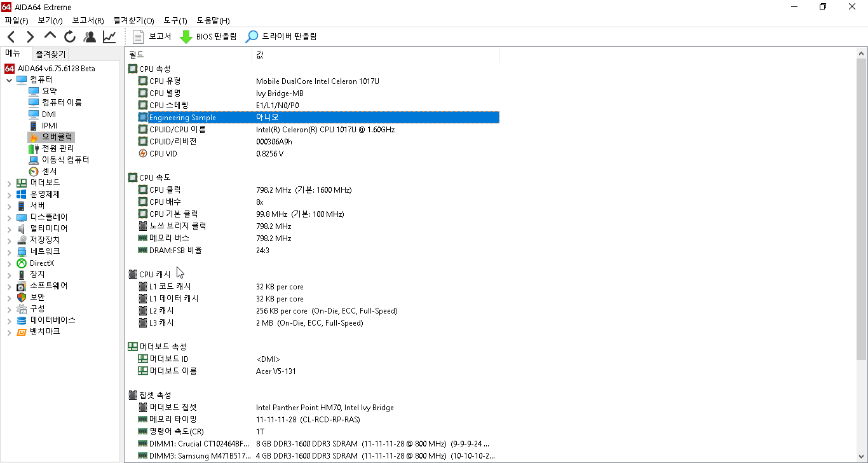Refresh the page with the circular arrow icon

click(x=70, y=37)
